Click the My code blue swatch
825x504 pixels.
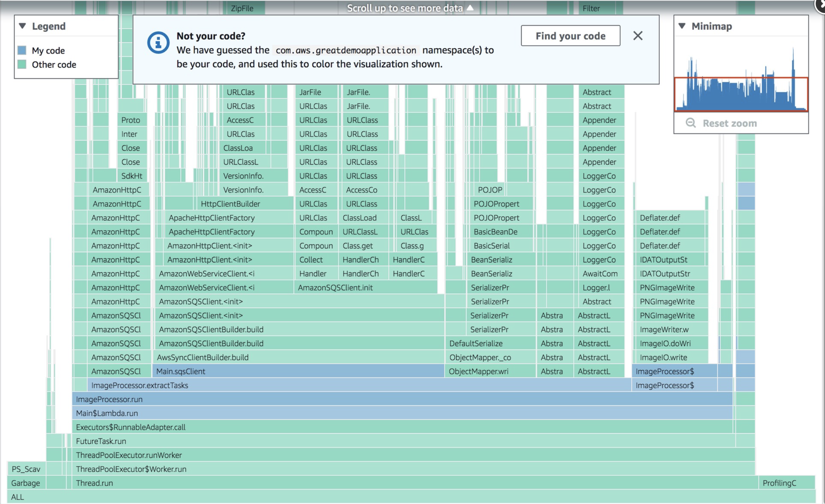coord(22,50)
